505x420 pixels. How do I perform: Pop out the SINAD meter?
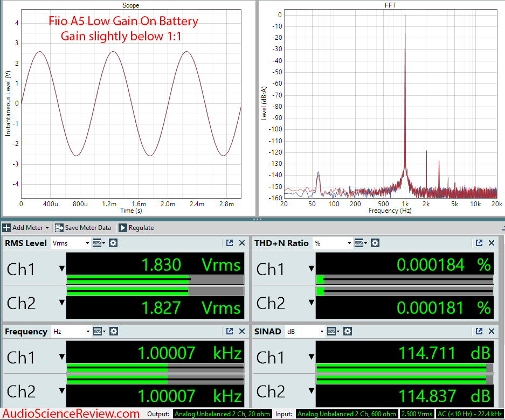point(479,331)
